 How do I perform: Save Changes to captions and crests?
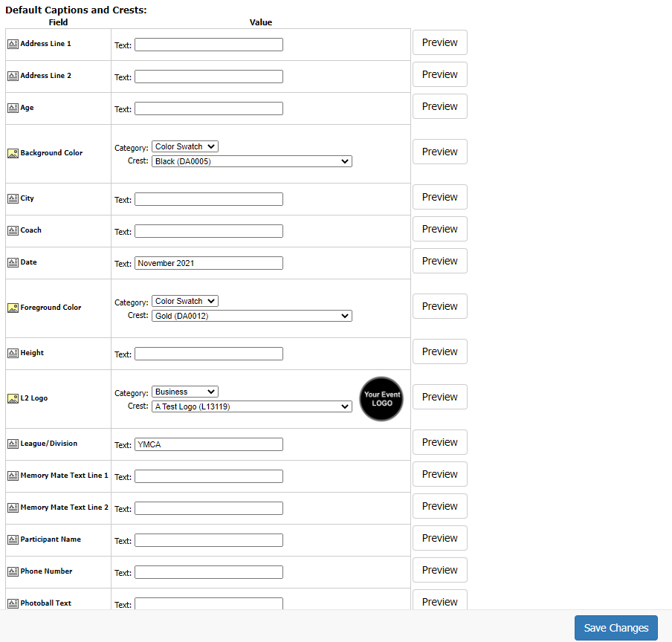(616, 628)
